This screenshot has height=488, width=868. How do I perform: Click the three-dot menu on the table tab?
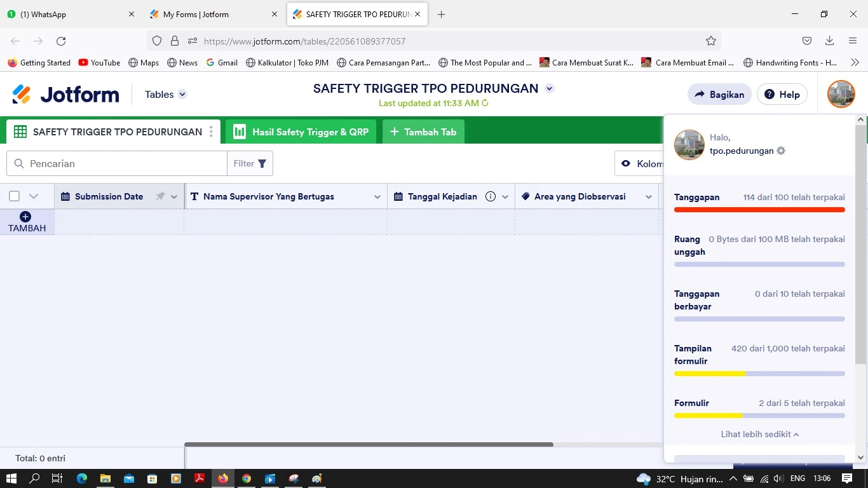point(211,132)
